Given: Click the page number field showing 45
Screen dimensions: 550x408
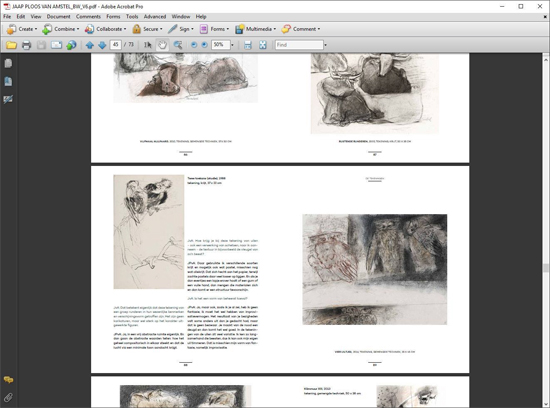Looking at the screenshot, I should click(115, 45).
